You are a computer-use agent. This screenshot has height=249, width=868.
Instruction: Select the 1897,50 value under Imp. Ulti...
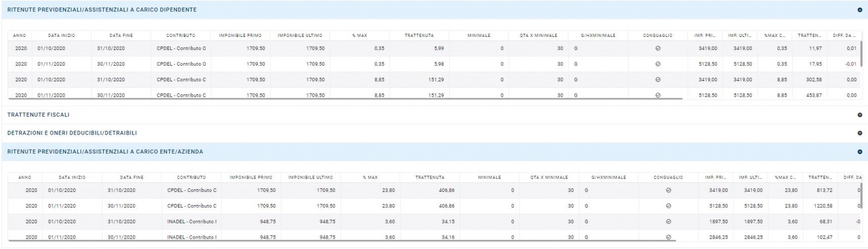click(754, 221)
